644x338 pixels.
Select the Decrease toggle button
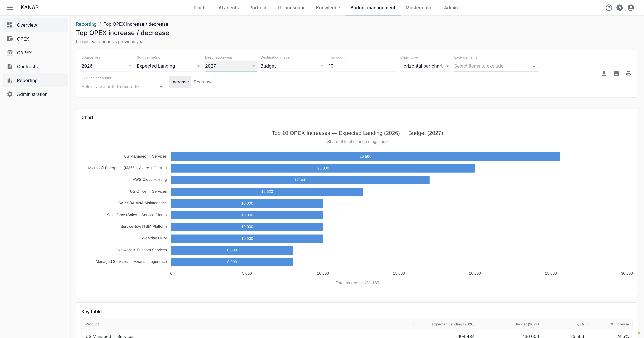(203, 82)
